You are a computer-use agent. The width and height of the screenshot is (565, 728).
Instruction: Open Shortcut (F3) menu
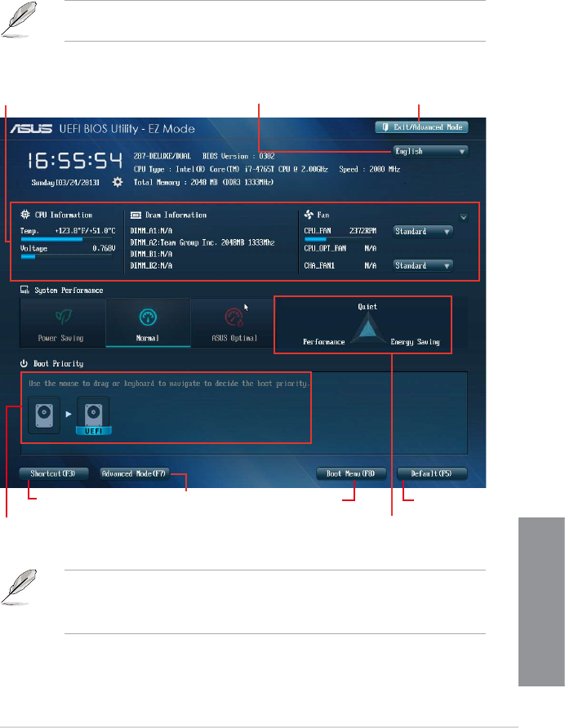pos(53,473)
